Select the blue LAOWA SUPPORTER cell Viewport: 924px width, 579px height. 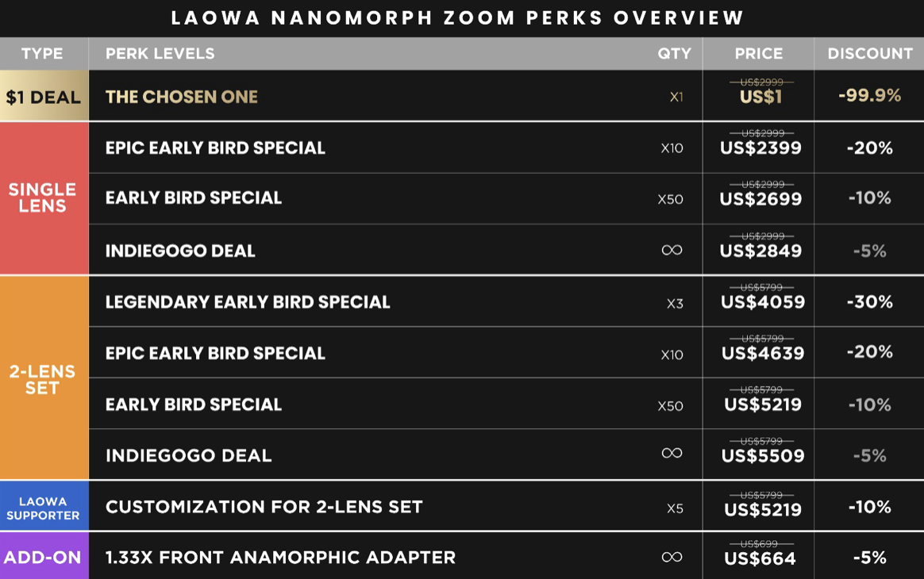point(43,508)
